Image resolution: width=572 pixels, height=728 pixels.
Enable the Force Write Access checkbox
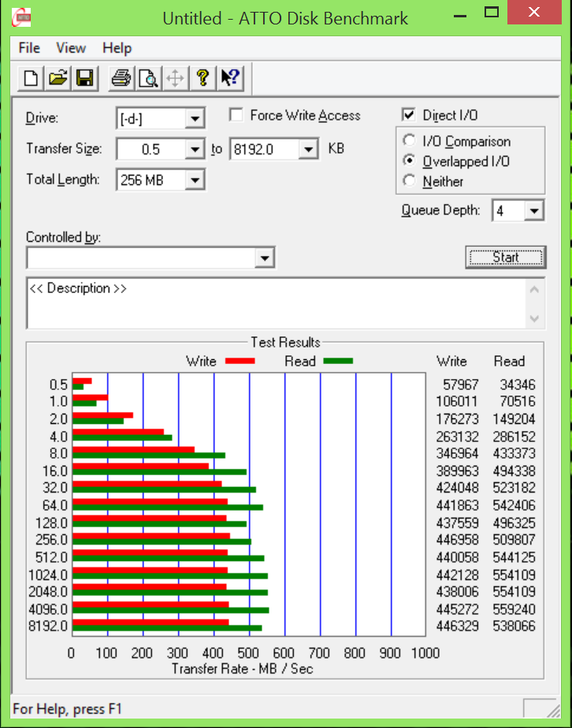point(236,116)
